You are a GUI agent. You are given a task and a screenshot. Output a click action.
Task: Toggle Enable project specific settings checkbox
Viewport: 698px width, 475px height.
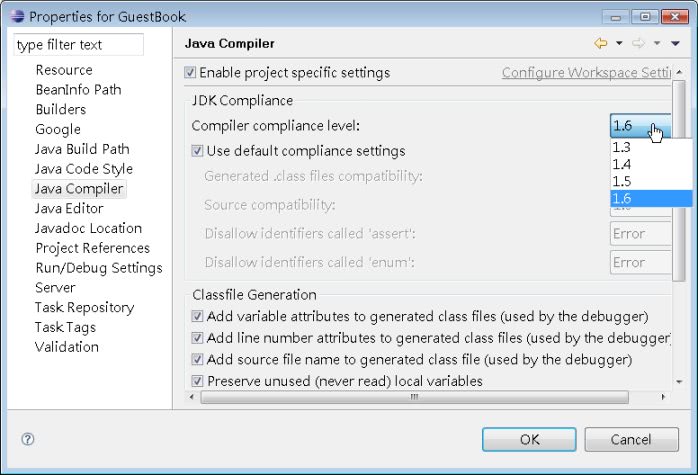pyautogui.click(x=191, y=73)
